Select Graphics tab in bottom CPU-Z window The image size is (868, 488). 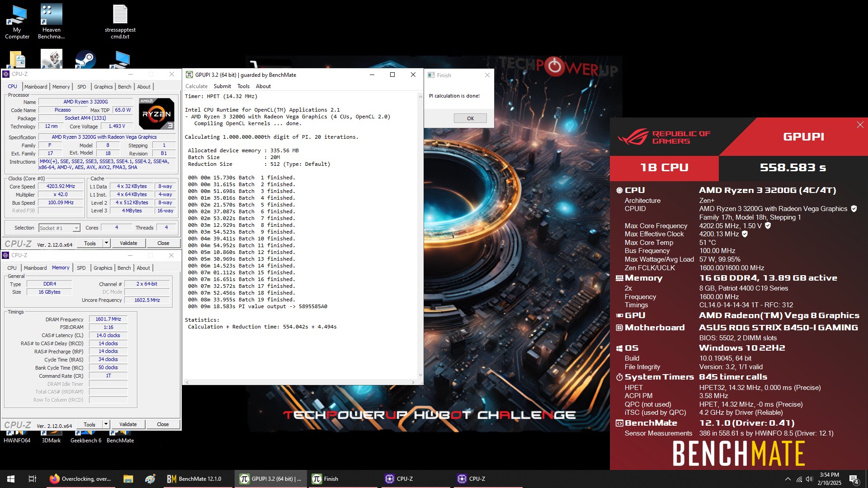click(103, 268)
